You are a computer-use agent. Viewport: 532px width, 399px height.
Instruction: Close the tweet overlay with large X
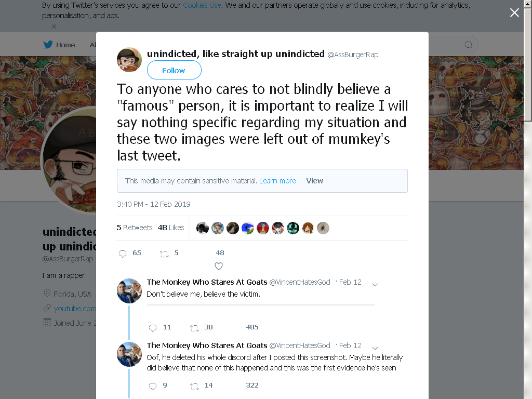click(514, 12)
